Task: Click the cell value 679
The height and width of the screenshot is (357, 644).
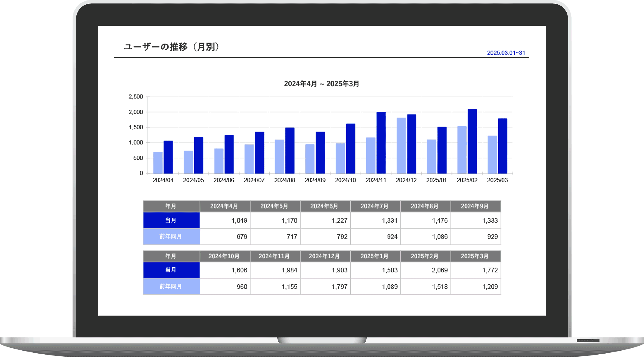Action: pyautogui.click(x=242, y=237)
